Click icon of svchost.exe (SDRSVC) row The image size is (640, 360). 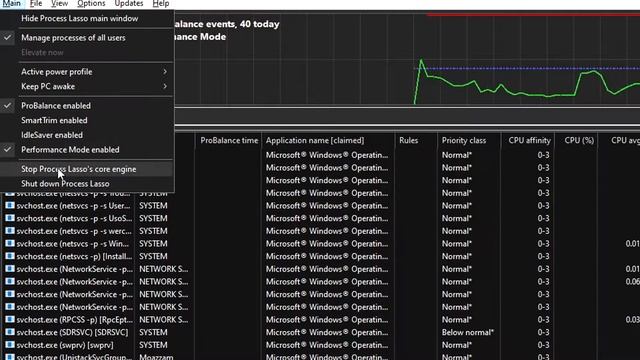coord(10,332)
